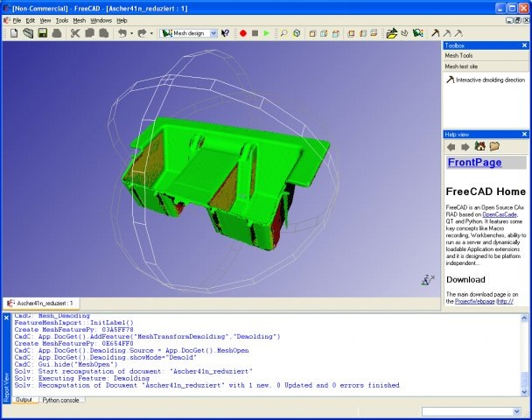Switch to the Python console tab

[x=61, y=400]
